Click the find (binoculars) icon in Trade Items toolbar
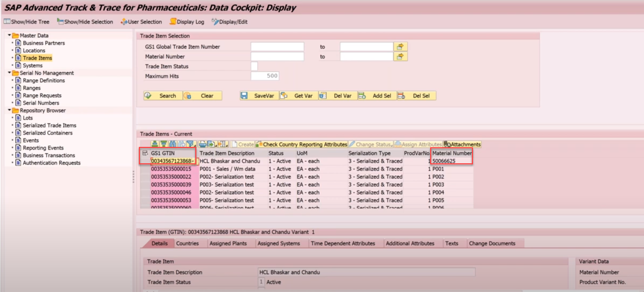The width and height of the screenshot is (644, 292). [x=173, y=144]
